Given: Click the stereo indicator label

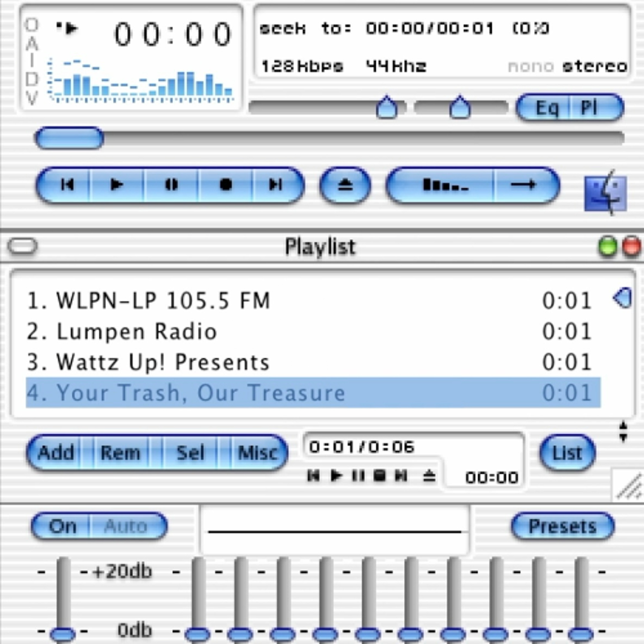Looking at the screenshot, I should coord(595,67).
